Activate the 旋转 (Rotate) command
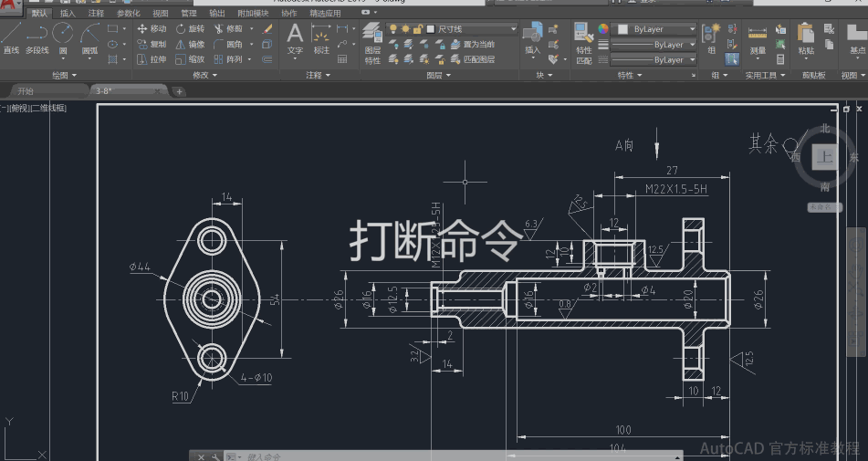868x461 pixels. tap(190, 29)
